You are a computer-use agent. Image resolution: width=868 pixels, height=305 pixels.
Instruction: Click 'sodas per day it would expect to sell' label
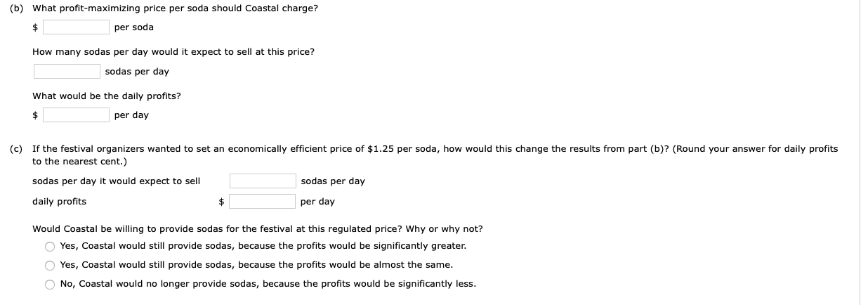[117, 181]
